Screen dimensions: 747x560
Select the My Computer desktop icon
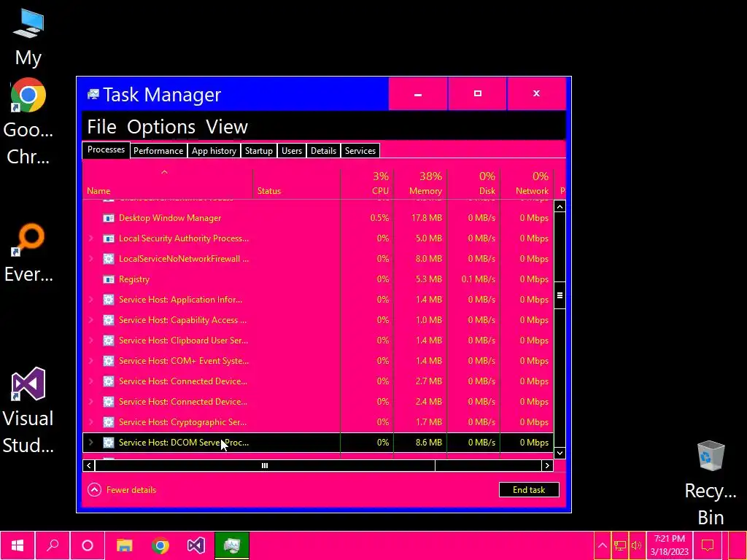pos(28,38)
